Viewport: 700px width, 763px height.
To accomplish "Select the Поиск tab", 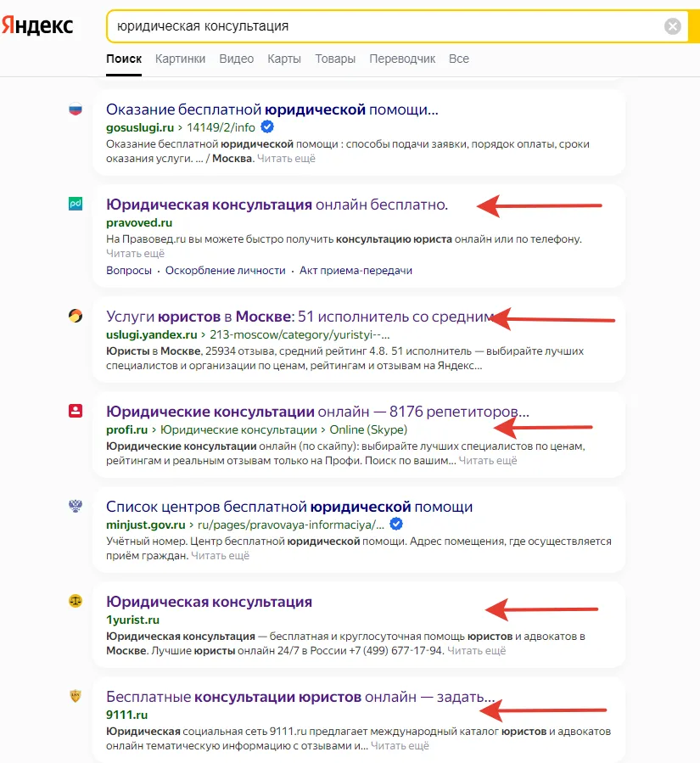I will (124, 59).
